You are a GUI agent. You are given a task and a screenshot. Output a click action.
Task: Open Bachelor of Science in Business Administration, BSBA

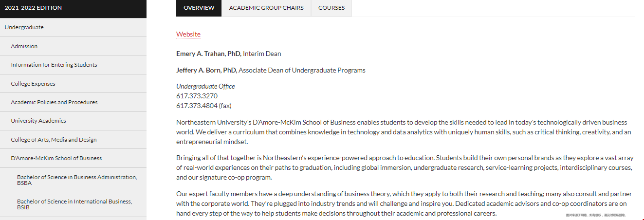pyautogui.click(x=73, y=180)
